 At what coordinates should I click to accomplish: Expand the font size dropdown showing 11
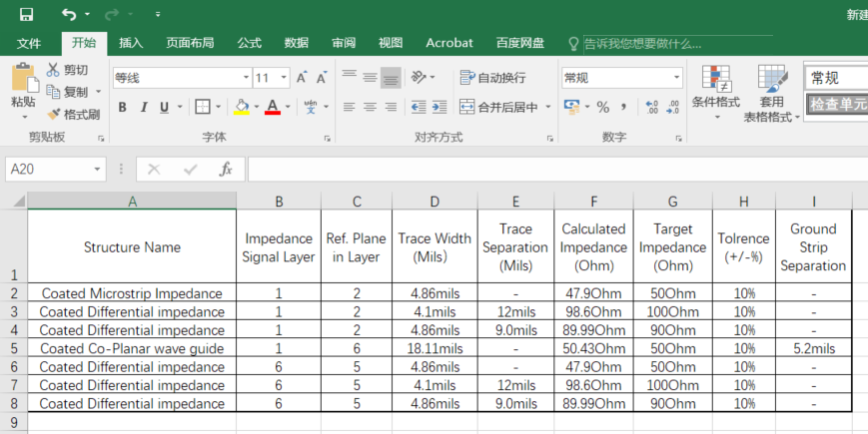tap(284, 78)
